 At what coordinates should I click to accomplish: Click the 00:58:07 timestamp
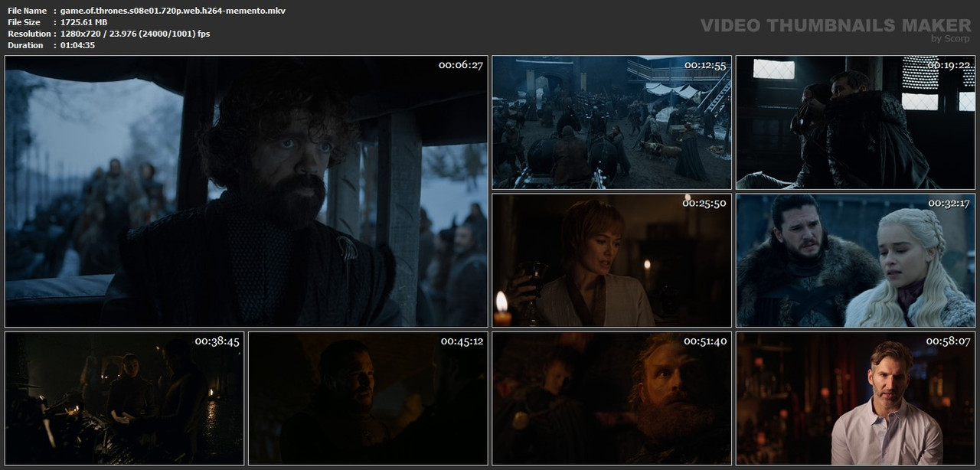(x=949, y=341)
